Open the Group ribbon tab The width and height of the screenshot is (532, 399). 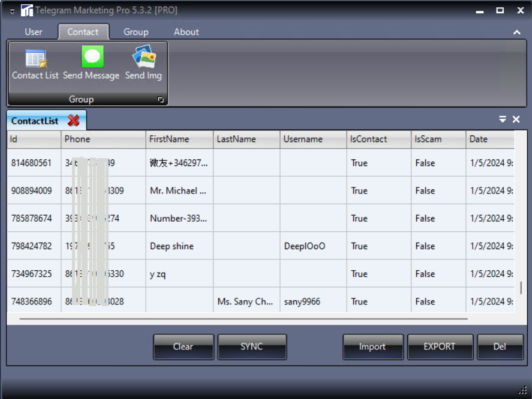pyautogui.click(x=136, y=32)
